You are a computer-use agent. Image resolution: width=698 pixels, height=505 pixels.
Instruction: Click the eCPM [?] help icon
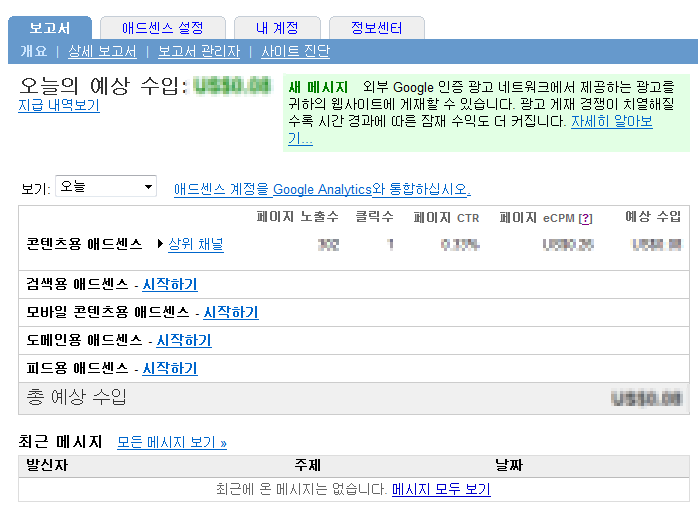tap(585, 219)
